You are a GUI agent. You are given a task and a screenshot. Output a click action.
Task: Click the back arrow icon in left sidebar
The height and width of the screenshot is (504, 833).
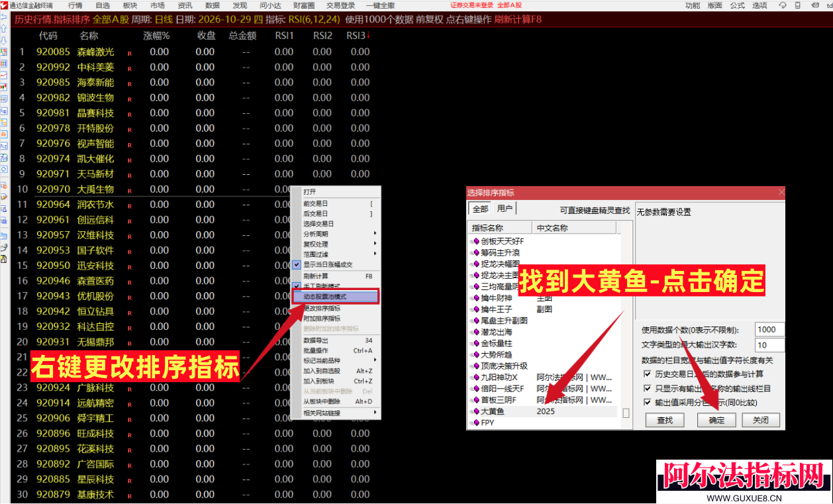tap(4, 17)
